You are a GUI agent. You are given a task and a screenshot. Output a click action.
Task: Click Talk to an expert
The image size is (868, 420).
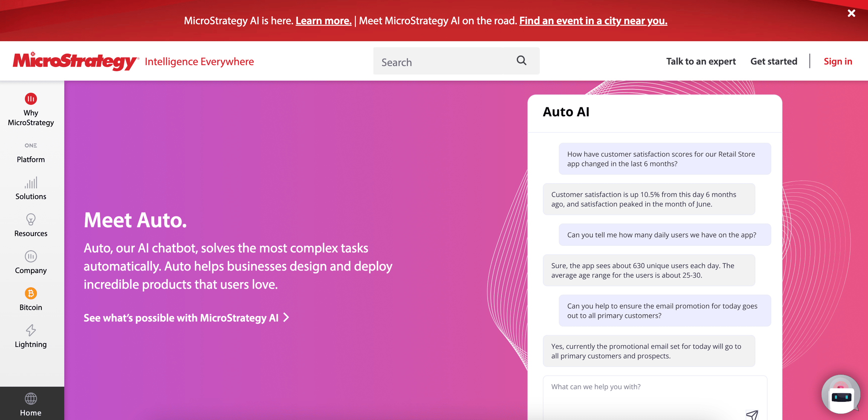(x=701, y=61)
